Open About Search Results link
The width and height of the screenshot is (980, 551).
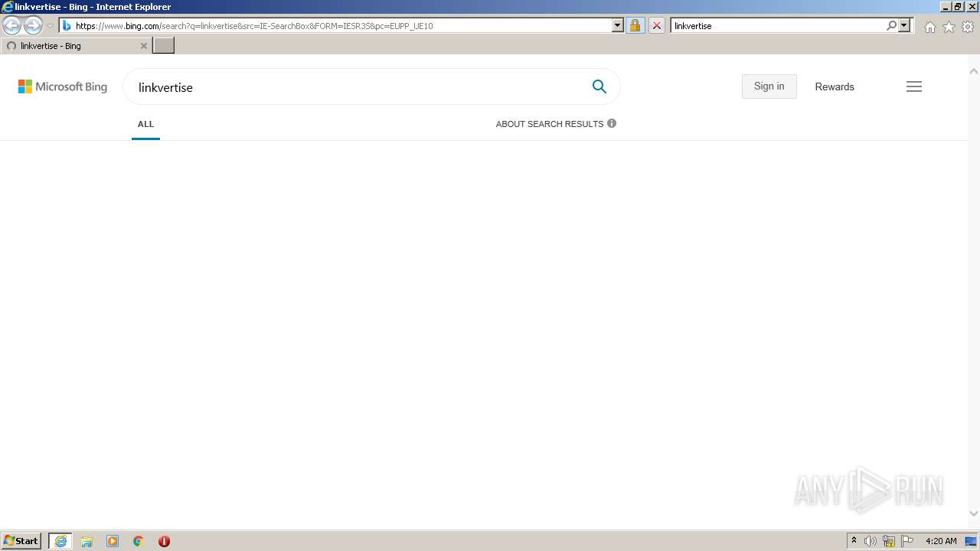(x=550, y=124)
